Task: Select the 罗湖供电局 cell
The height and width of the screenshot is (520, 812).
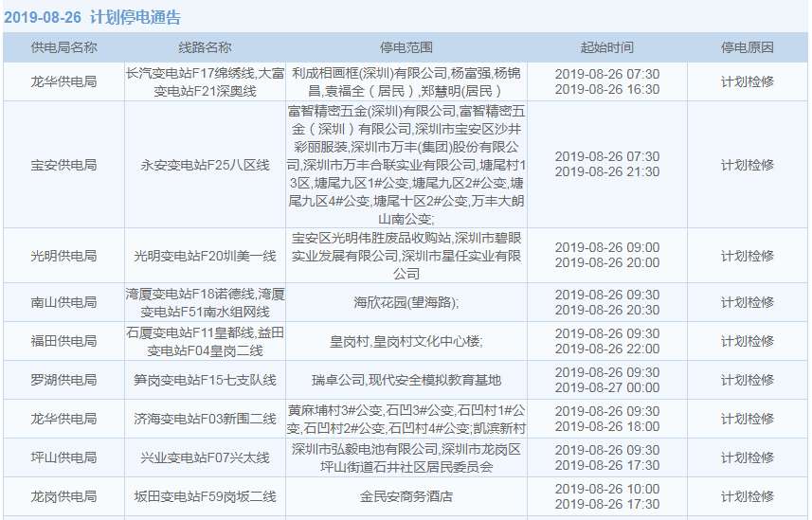Action: (63, 380)
